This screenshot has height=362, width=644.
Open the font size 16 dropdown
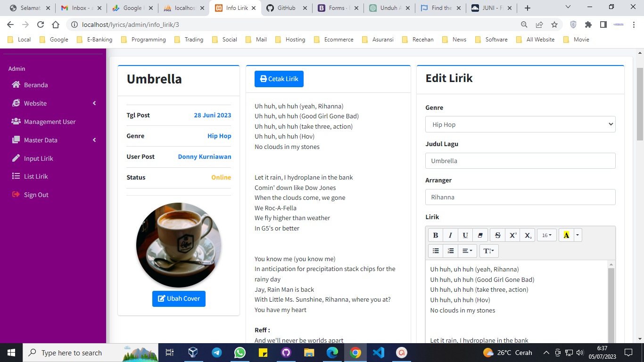pos(546,235)
